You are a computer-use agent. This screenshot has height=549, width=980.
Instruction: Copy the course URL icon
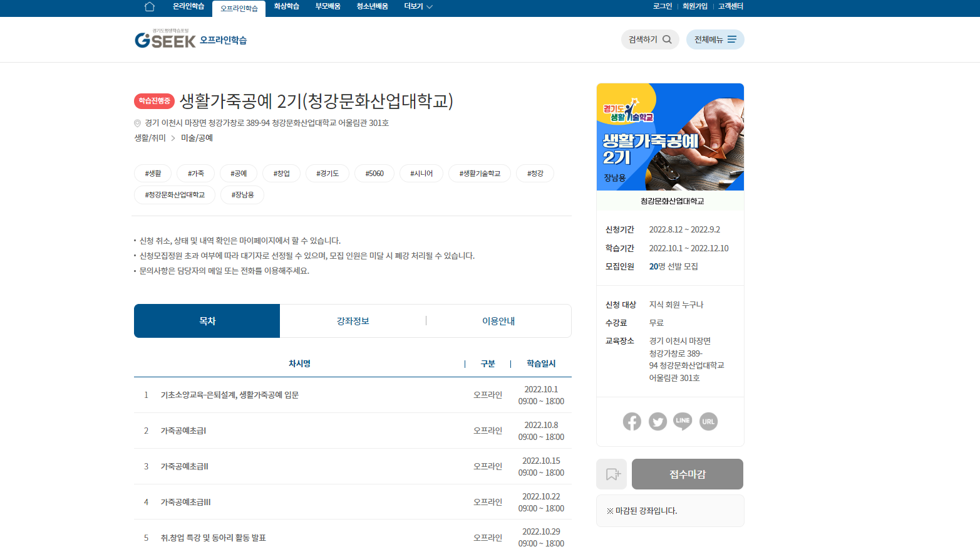[x=708, y=422]
